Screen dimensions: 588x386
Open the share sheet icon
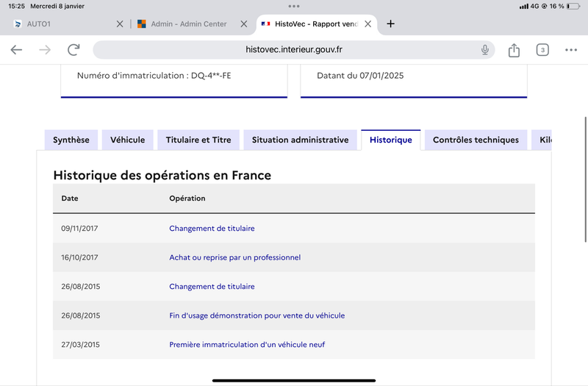point(514,50)
